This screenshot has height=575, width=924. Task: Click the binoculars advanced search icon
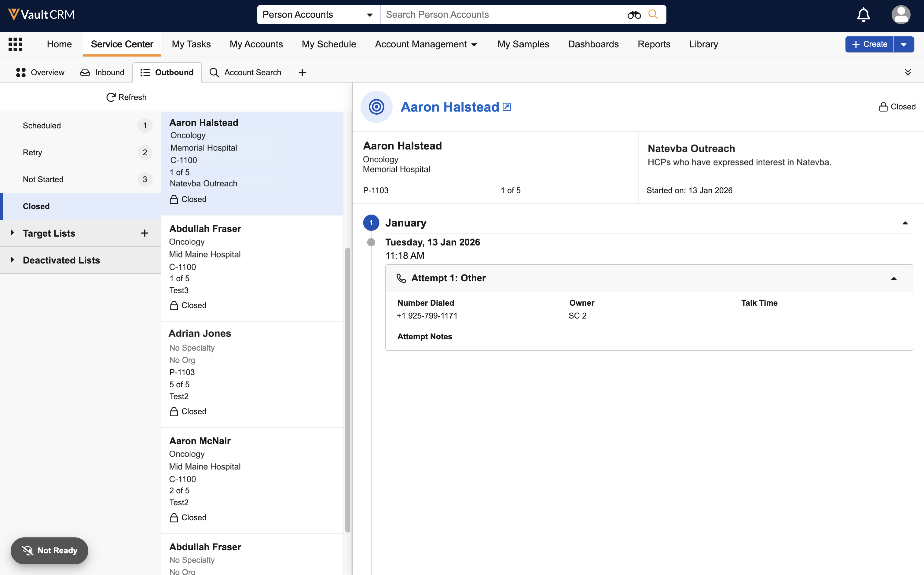(634, 15)
